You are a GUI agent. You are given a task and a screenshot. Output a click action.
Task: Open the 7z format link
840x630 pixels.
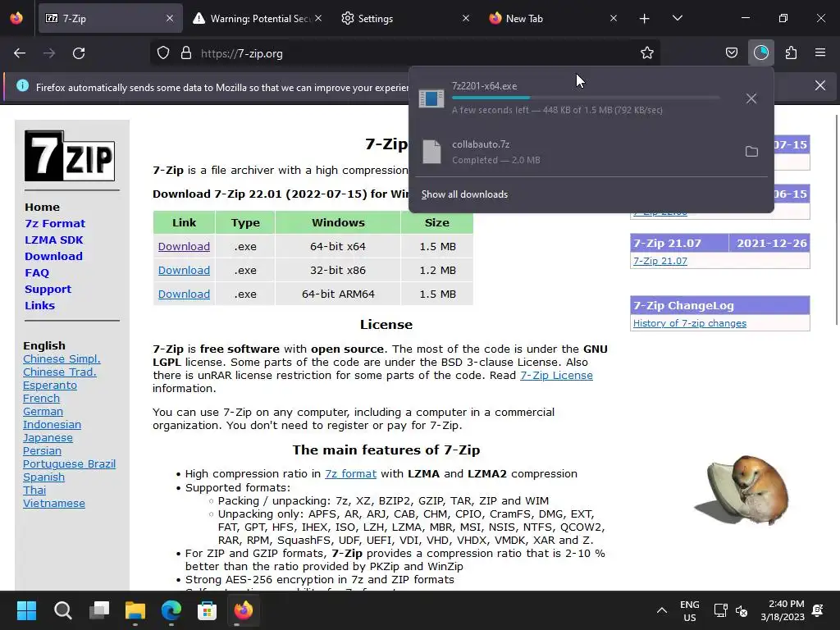[350, 473]
